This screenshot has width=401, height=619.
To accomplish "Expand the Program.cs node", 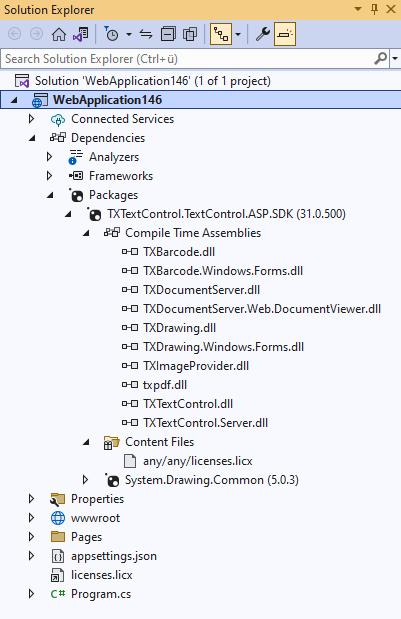I will click(x=32, y=594).
